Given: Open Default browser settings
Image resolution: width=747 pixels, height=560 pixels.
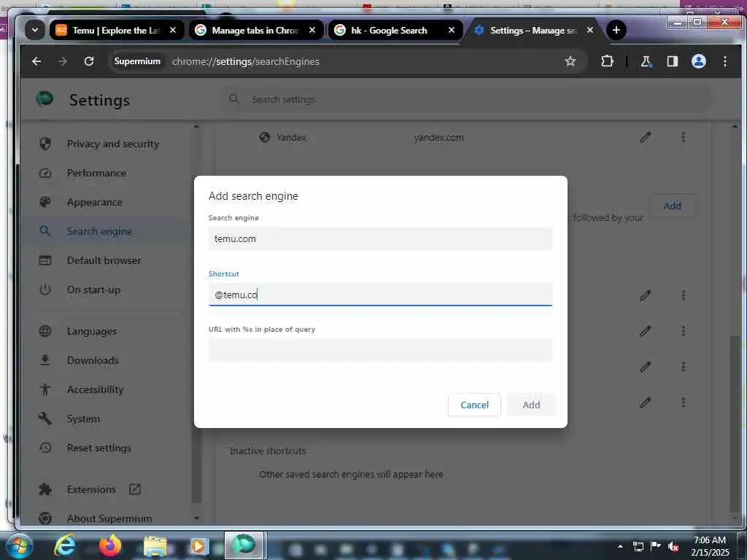Looking at the screenshot, I should (104, 260).
